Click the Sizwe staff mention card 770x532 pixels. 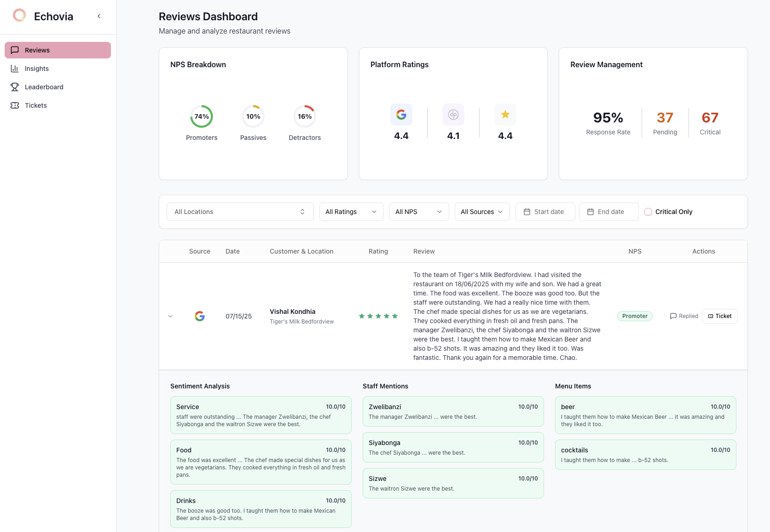[x=453, y=483]
